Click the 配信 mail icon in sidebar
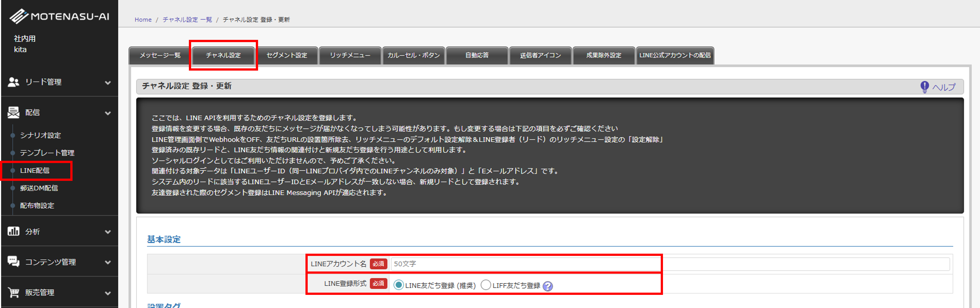The image size is (980, 308). 13,112
